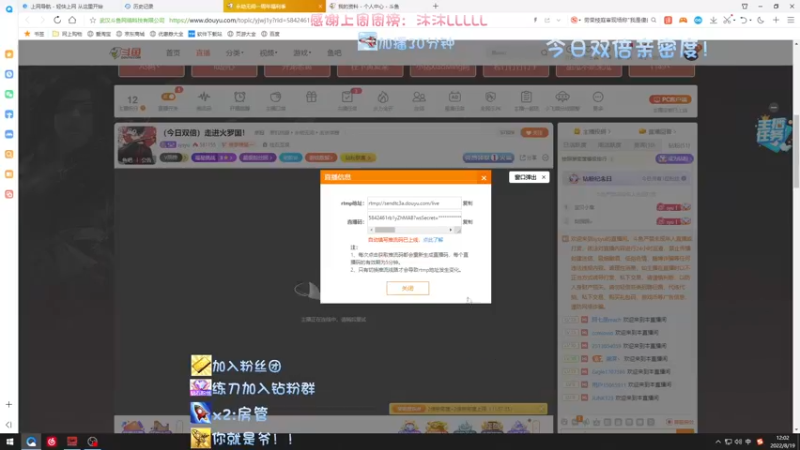Screen dimensions: 800x450
Task: Open the gift box icon
Action: click(311, 97)
